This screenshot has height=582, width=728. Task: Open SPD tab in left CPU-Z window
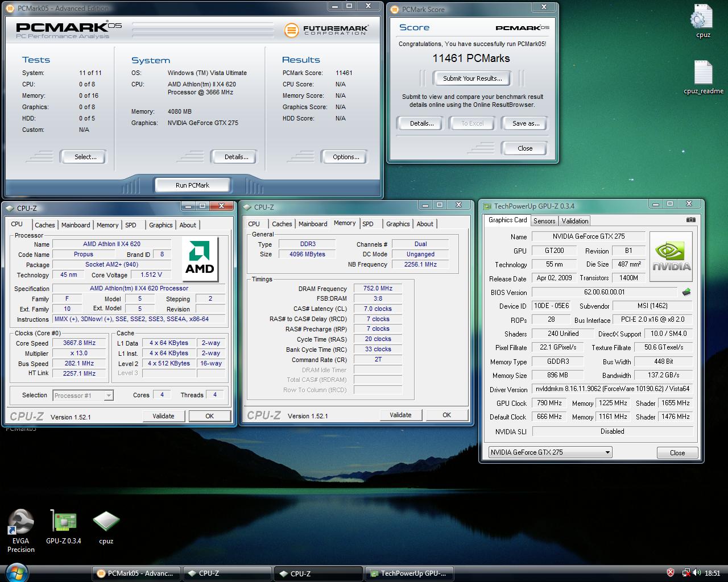131,225
